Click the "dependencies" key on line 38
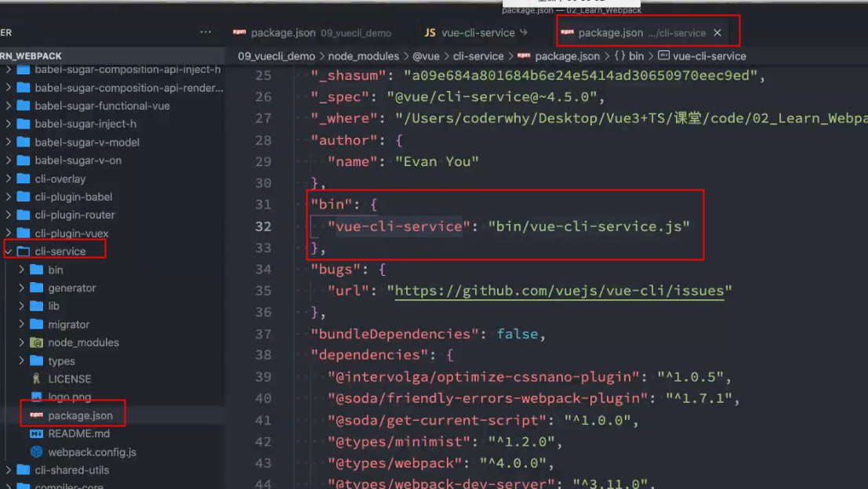The image size is (868, 489). (x=369, y=354)
